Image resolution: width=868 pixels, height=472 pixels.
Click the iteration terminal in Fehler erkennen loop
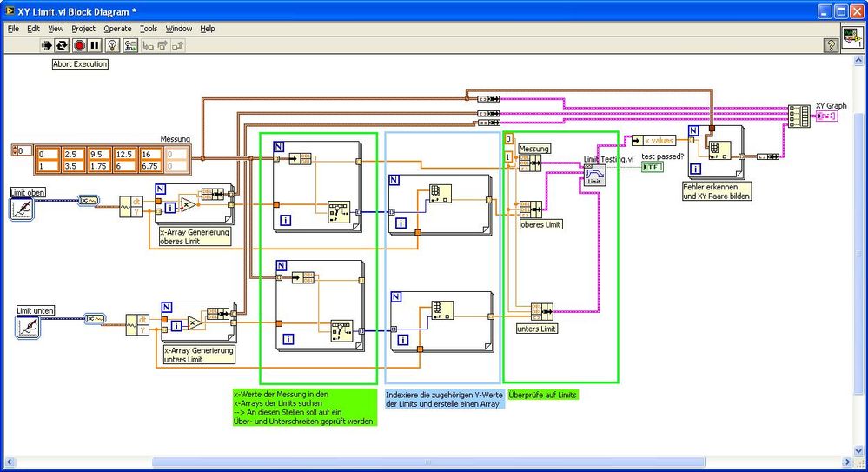click(695, 170)
